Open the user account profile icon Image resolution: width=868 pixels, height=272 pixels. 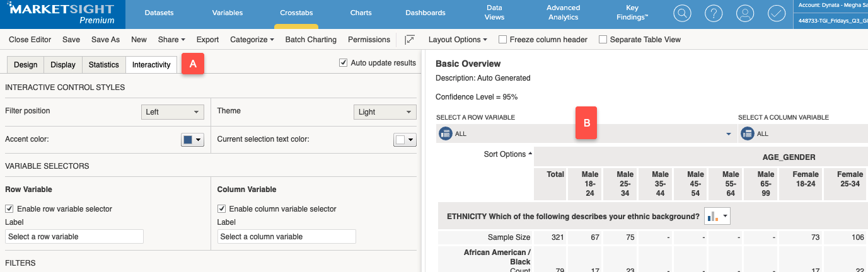click(745, 13)
